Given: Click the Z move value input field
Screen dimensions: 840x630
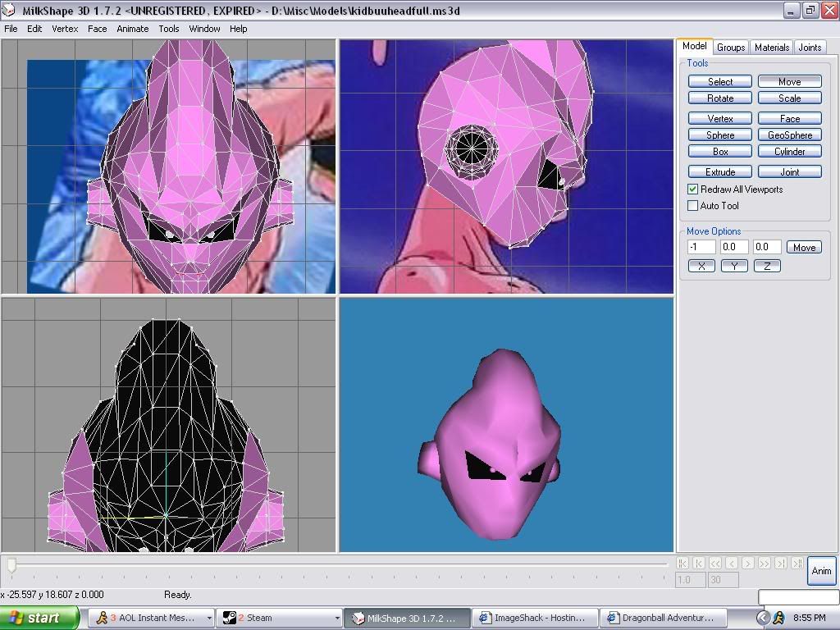Looking at the screenshot, I should click(767, 247).
